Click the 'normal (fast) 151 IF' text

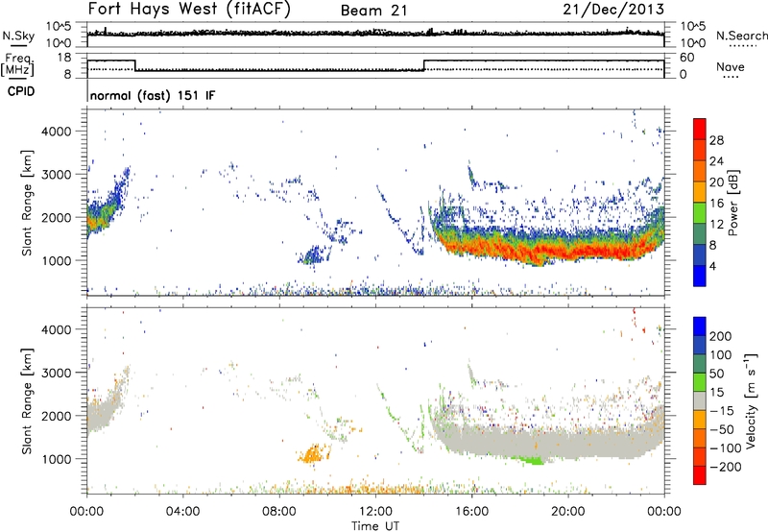(x=153, y=95)
